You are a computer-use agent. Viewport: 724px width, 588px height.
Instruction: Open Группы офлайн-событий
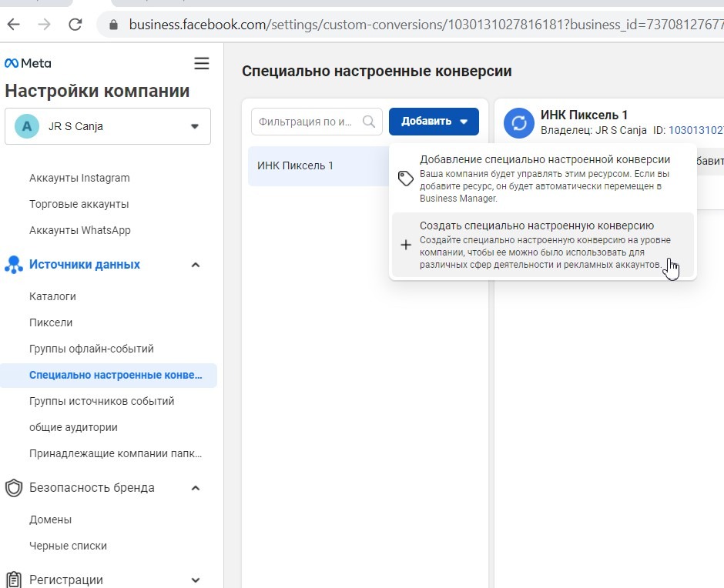[92, 349]
